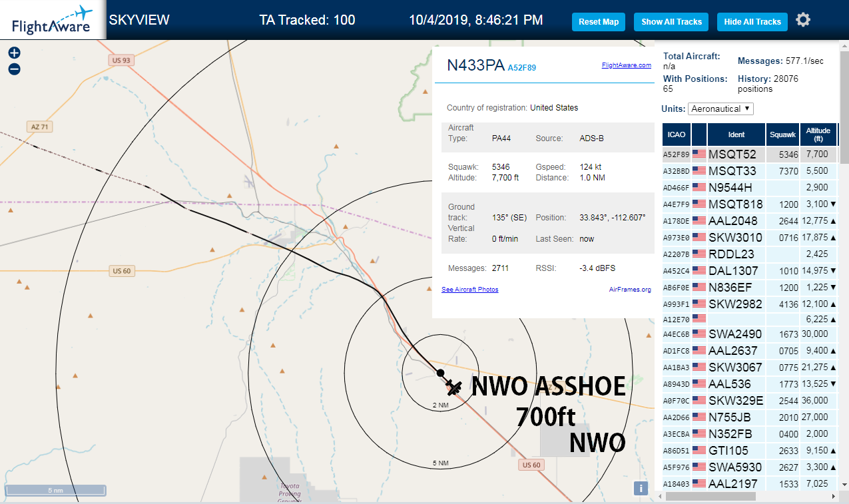The height and width of the screenshot is (504, 849).
Task: Click A52F89 hex code beside N433PA
Action: pyautogui.click(x=521, y=67)
